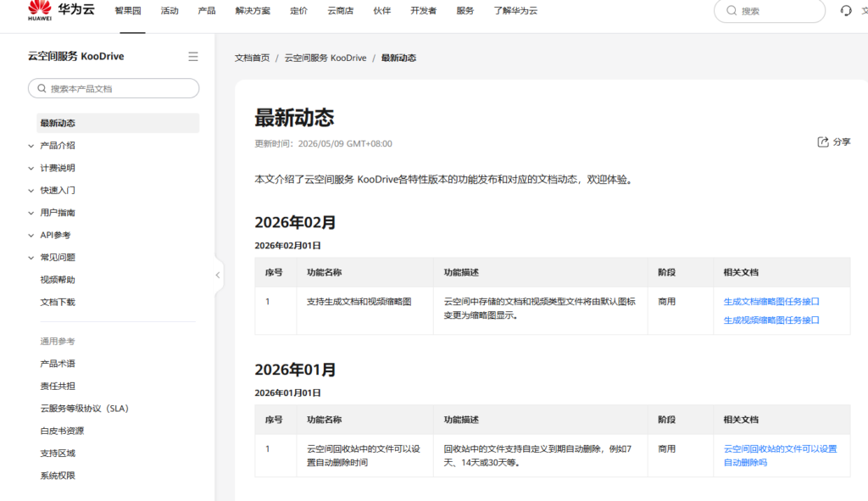The width and height of the screenshot is (868, 501).
Task: Click the share icon next to 分享
Action: tap(823, 142)
